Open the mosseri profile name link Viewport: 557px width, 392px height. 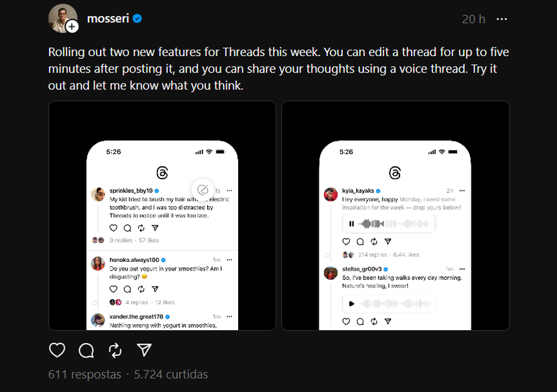pyautogui.click(x=107, y=19)
